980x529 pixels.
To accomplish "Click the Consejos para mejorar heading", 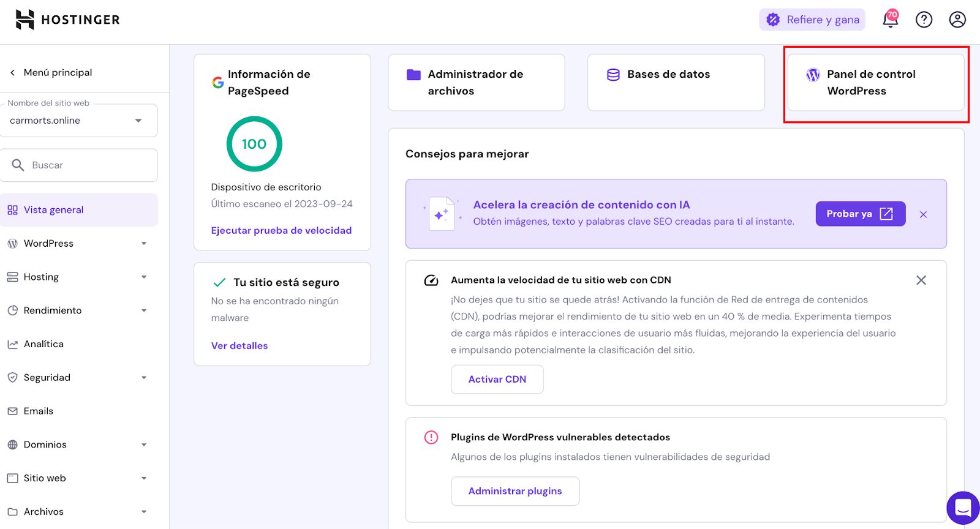I will point(467,154).
